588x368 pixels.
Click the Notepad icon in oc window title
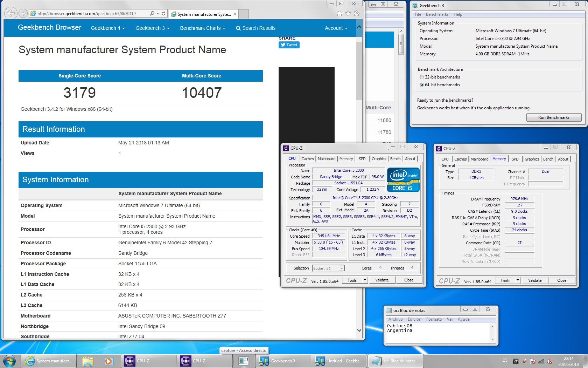tap(389, 310)
